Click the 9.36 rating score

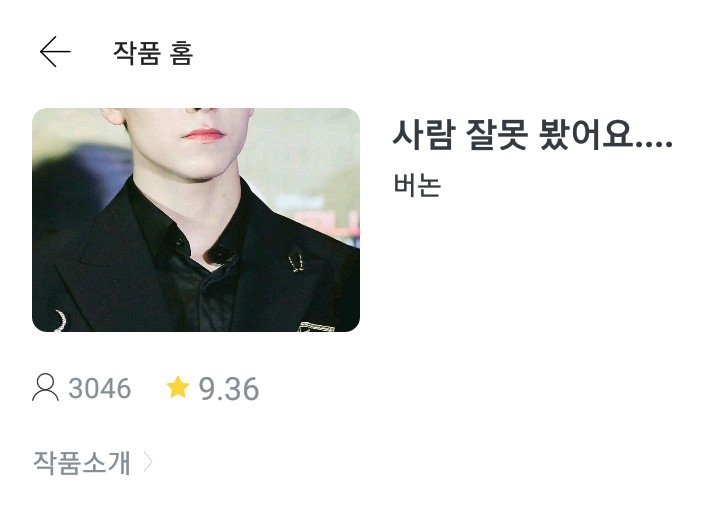tap(229, 389)
